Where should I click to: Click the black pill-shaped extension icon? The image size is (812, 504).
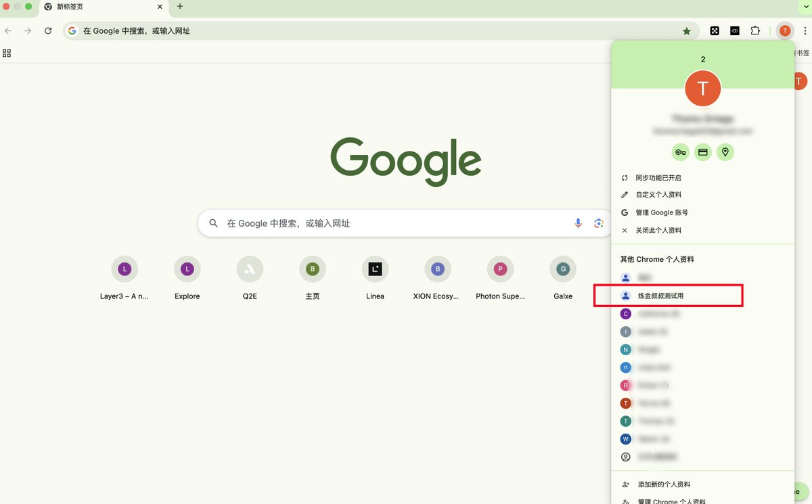[x=735, y=30]
